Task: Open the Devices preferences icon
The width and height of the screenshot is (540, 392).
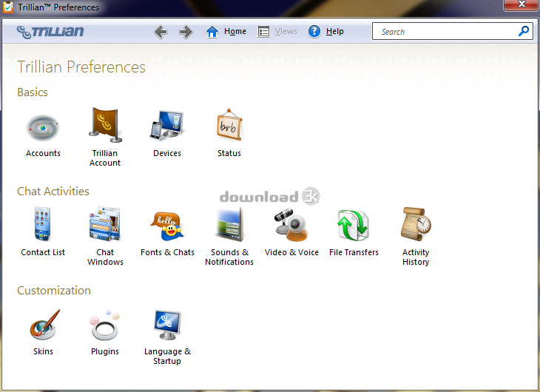Action: tap(167, 126)
